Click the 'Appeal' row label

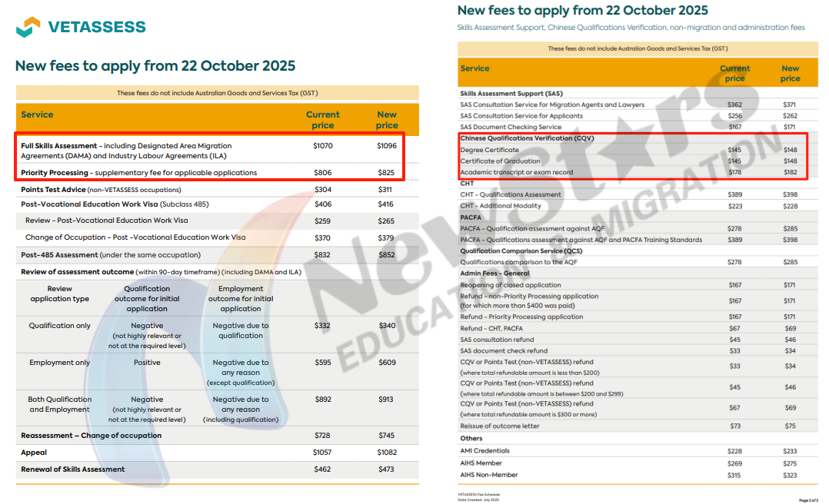click(34, 453)
